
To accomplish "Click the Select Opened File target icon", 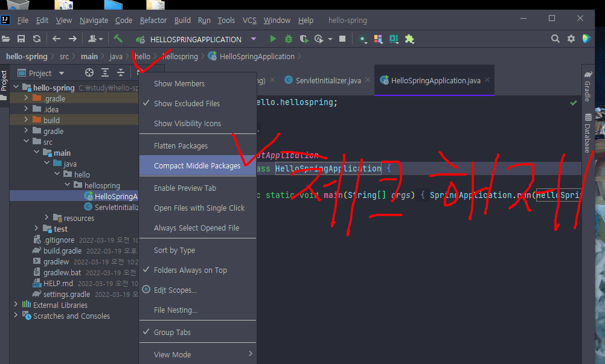I will pos(89,73).
